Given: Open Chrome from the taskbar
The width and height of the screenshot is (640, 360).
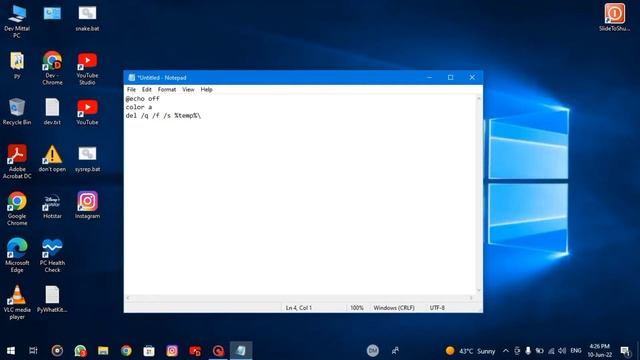Looking at the screenshot, I should (126, 351).
